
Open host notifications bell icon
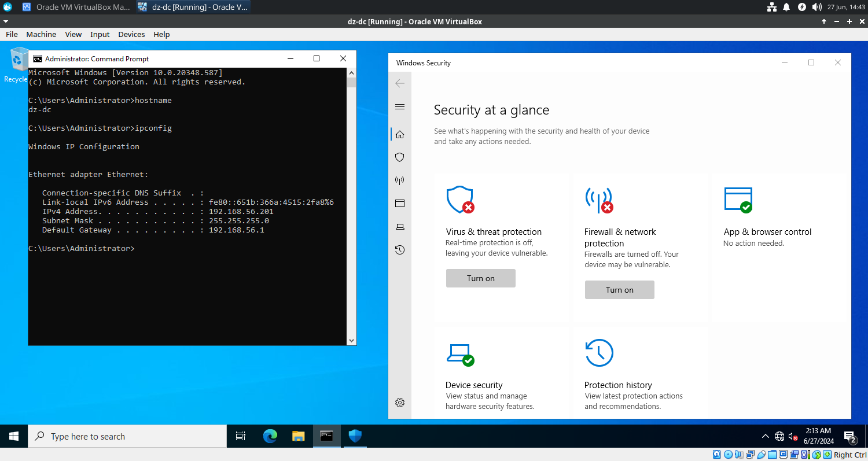[786, 7]
